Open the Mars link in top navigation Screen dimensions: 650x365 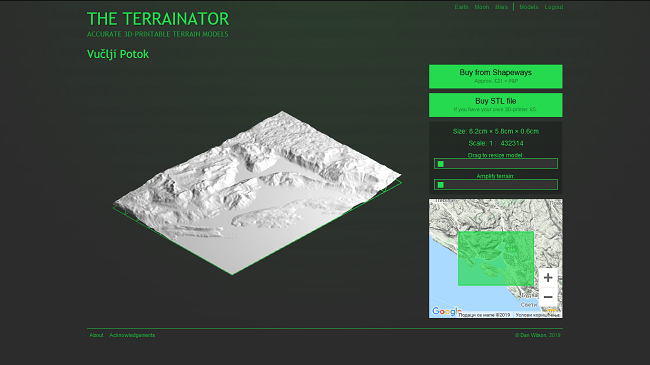pyautogui.click(x=501, y=7)
